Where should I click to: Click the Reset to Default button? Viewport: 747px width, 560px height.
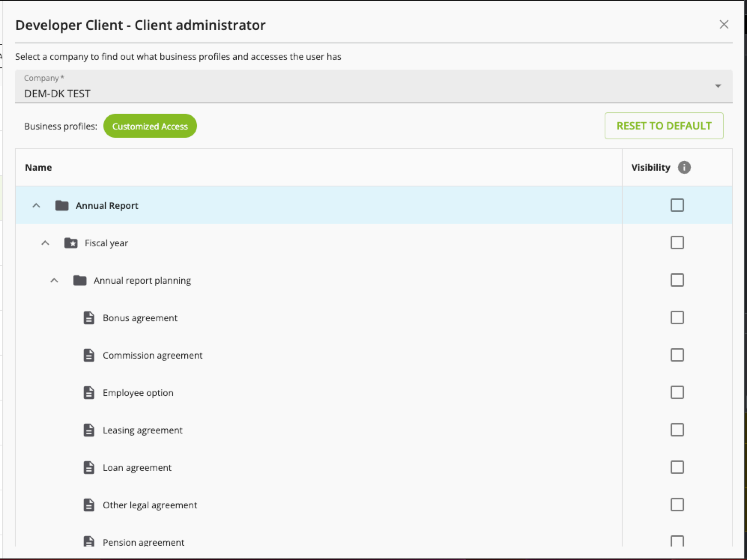[x=664, y=126]
